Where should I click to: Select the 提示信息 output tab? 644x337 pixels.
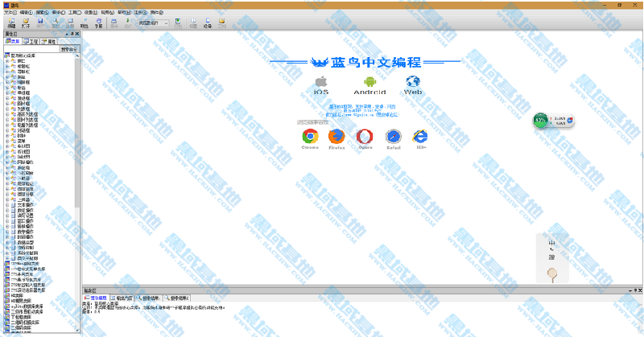click(x=96, y=298)
